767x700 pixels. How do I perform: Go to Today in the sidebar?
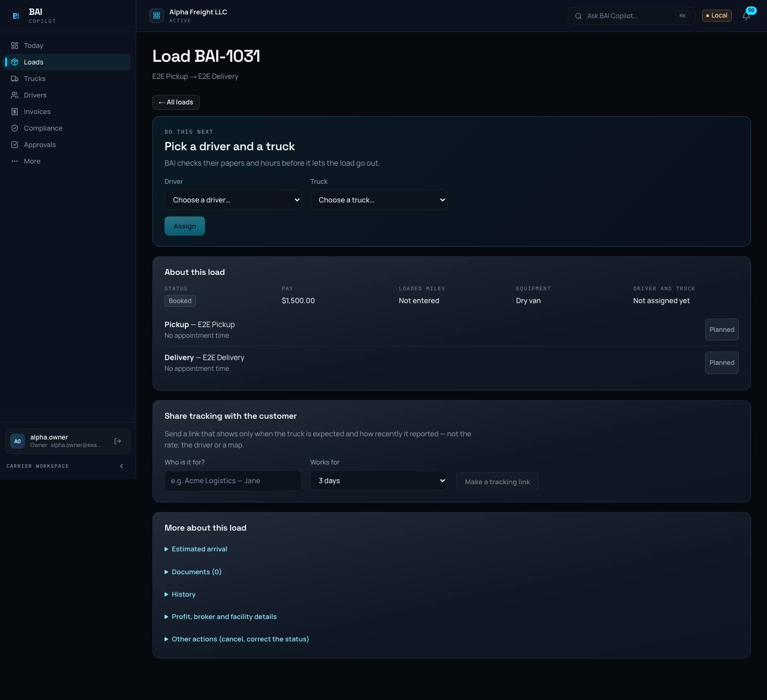[68, 46]
